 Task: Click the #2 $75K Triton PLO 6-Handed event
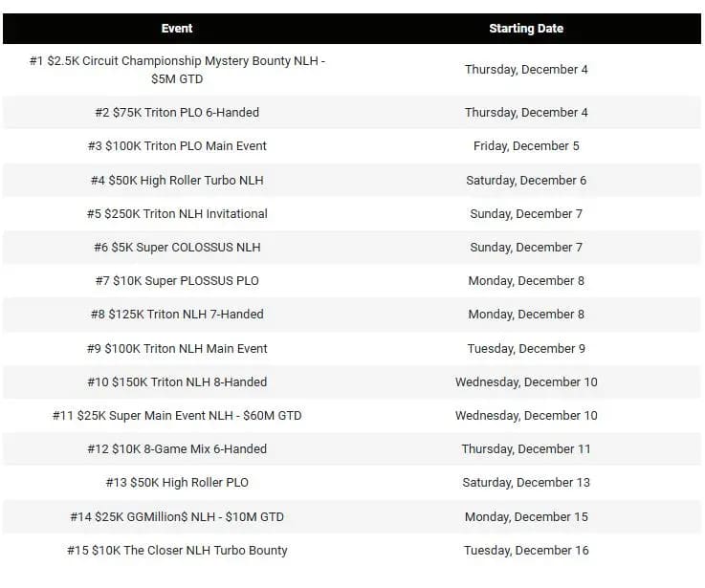(177, 113)
